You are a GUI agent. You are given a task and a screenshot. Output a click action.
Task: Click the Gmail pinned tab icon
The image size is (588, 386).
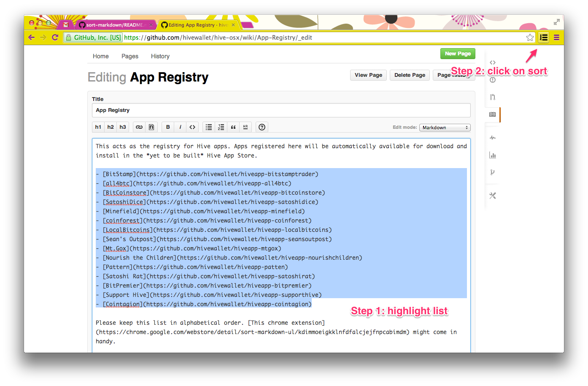tap(66, 25)
